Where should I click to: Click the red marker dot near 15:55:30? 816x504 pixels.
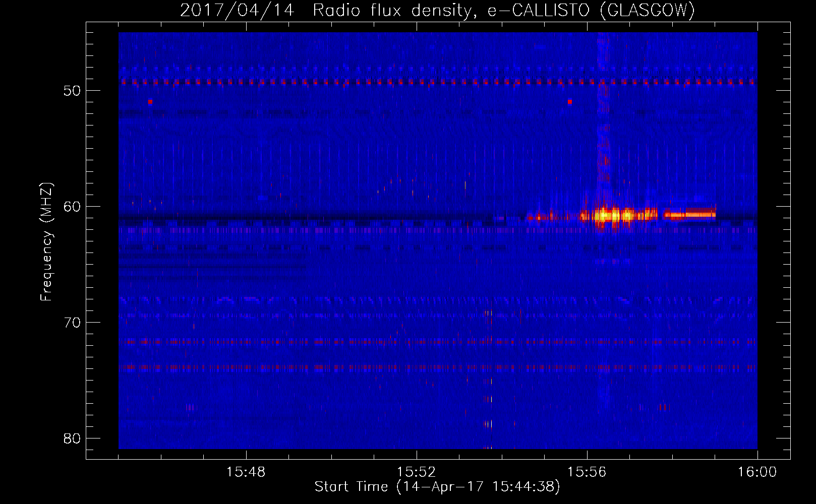tap(569, 102)
